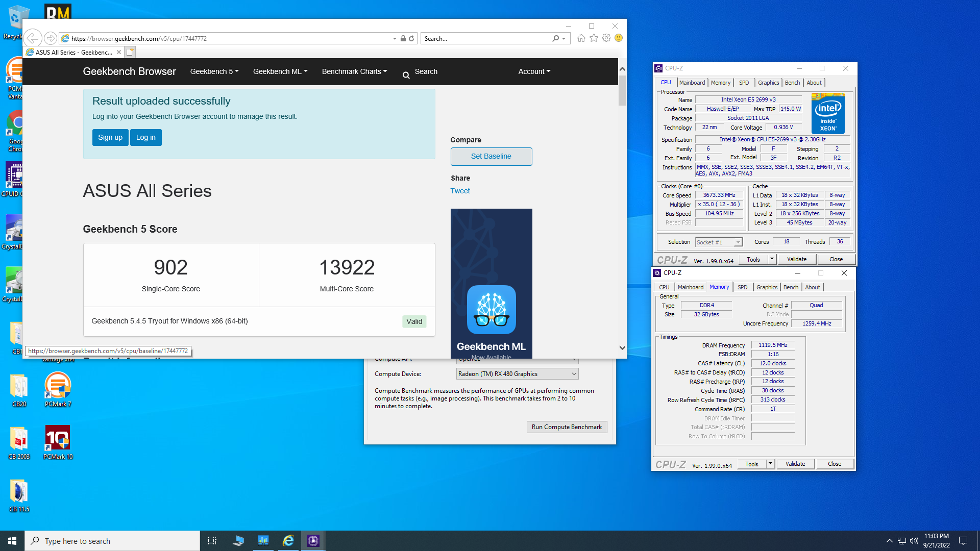The width and height of the screenshot is (980, 551).
Task: Switch to CPU-Z in the taskbar
Action: [x=313, y=541]
